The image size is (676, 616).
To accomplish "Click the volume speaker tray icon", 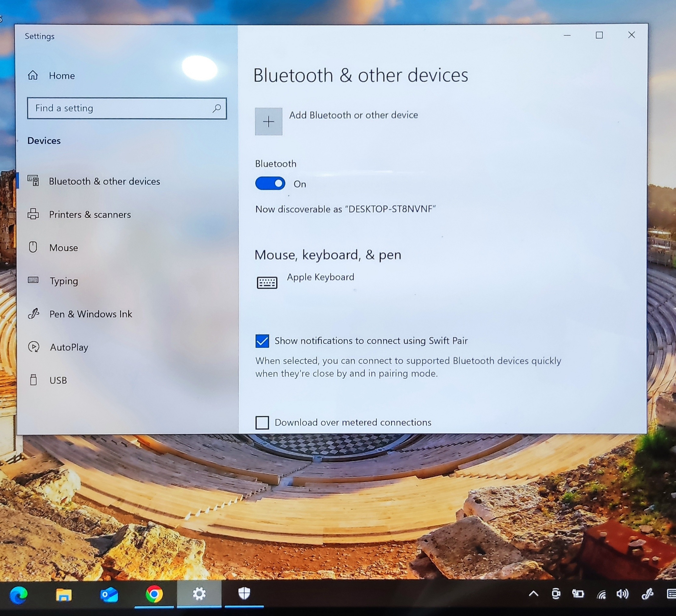I will (x=622, y=594).
